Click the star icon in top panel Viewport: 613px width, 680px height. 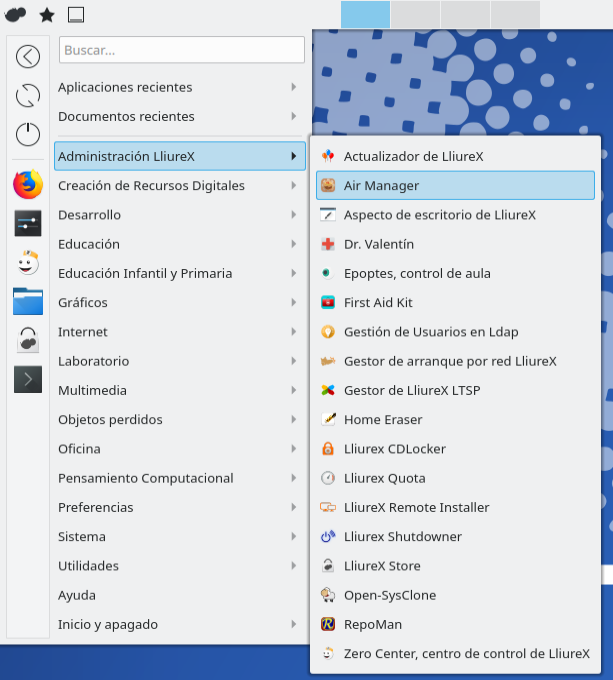point(47,15)
